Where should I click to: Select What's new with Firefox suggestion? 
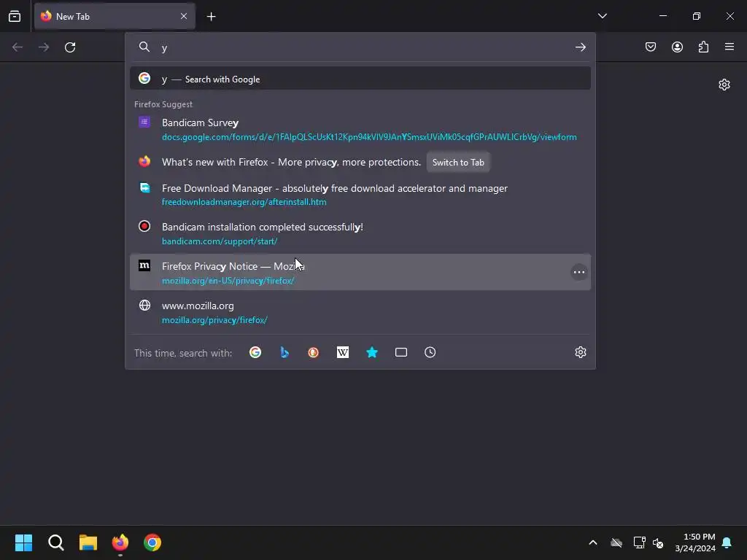pyautogui.click(x=360, y=162)
